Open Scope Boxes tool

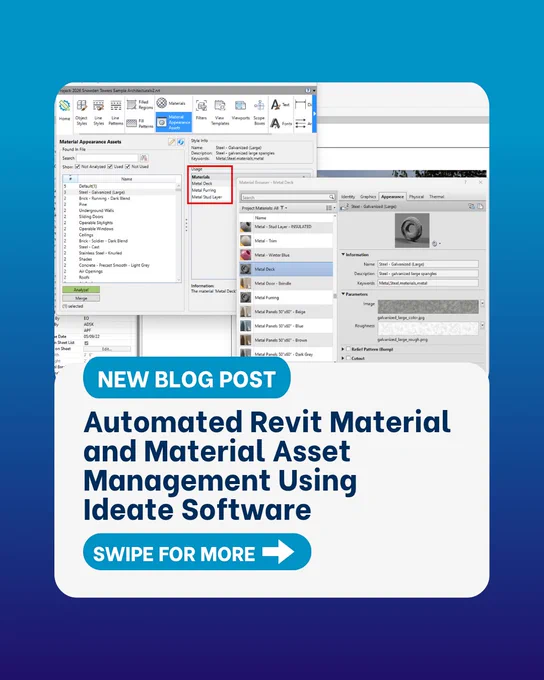tap(259, 113)
